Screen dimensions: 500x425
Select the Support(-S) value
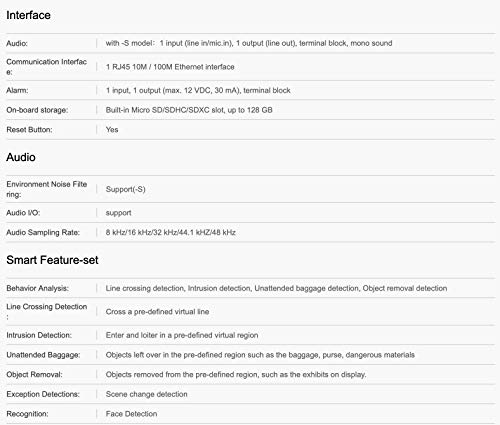[x=126, y=189]
